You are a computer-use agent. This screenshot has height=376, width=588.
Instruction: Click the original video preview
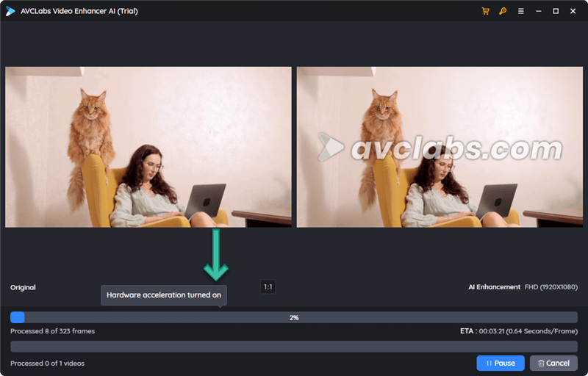[148, 147]
